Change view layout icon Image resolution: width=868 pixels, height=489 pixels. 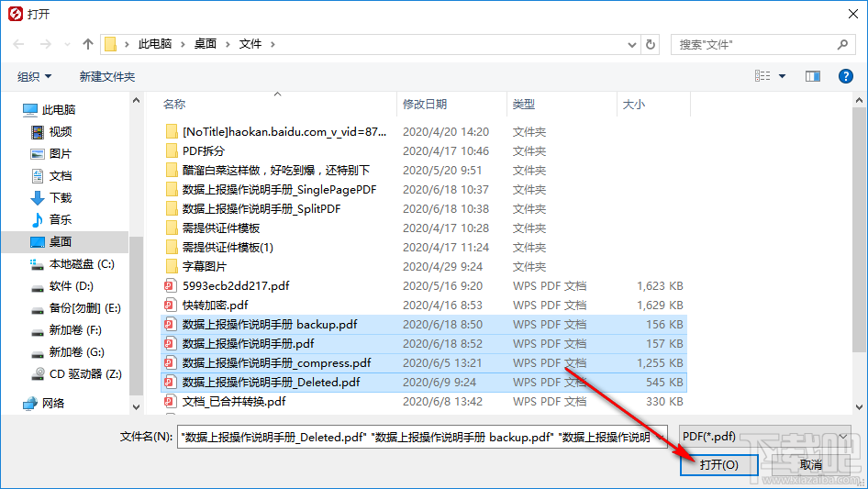[x=762, y=76]
